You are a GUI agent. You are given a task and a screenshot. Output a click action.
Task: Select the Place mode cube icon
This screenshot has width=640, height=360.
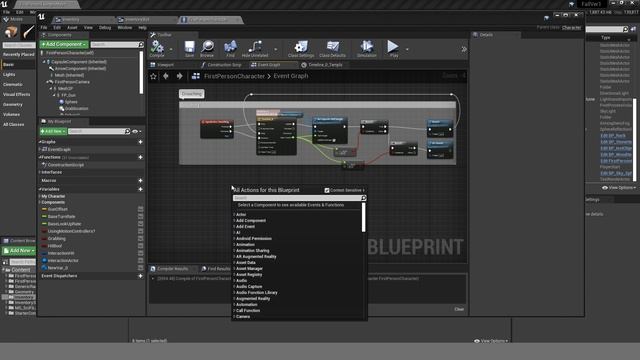pos(11,32)
